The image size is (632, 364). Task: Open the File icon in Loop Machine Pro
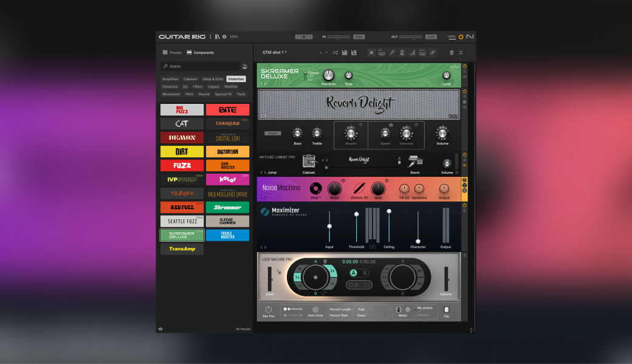[447, 309]
